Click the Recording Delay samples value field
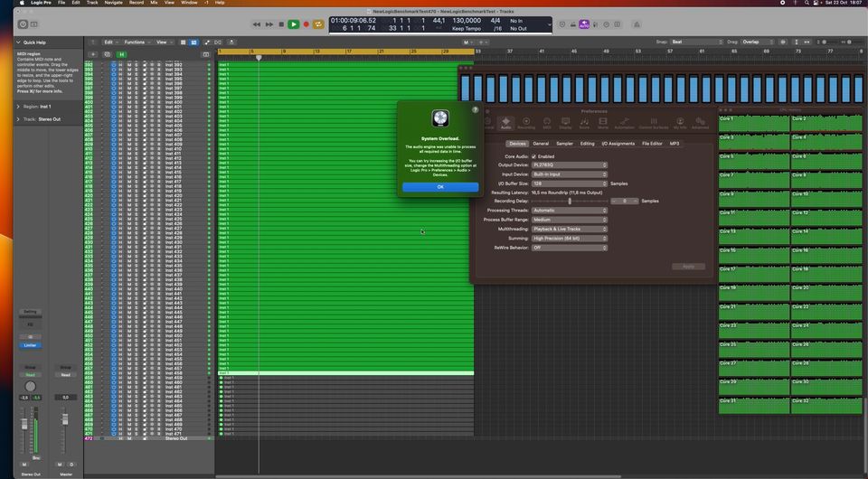The image size is (868, 479). point(625,202)
